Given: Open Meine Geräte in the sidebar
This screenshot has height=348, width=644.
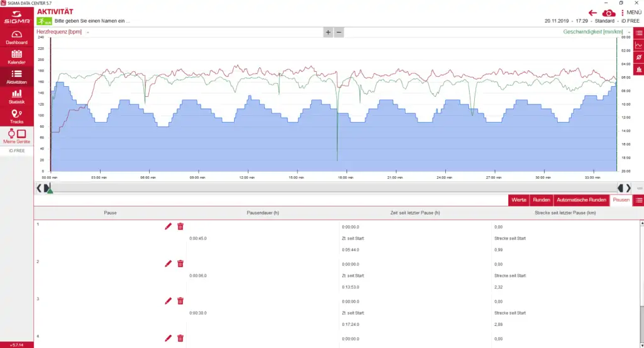Looking at the screenshot, I should pos(17,137).
